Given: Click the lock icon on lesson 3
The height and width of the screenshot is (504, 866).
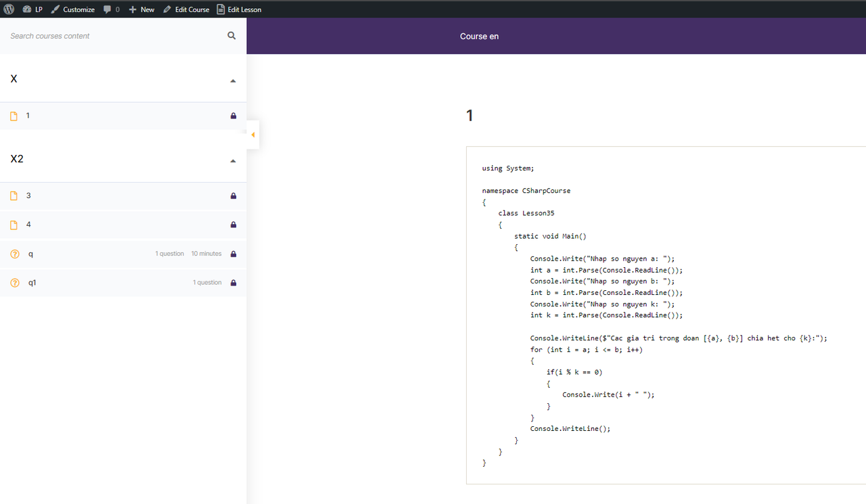Looking at the screenshot, I should [233, 196].
